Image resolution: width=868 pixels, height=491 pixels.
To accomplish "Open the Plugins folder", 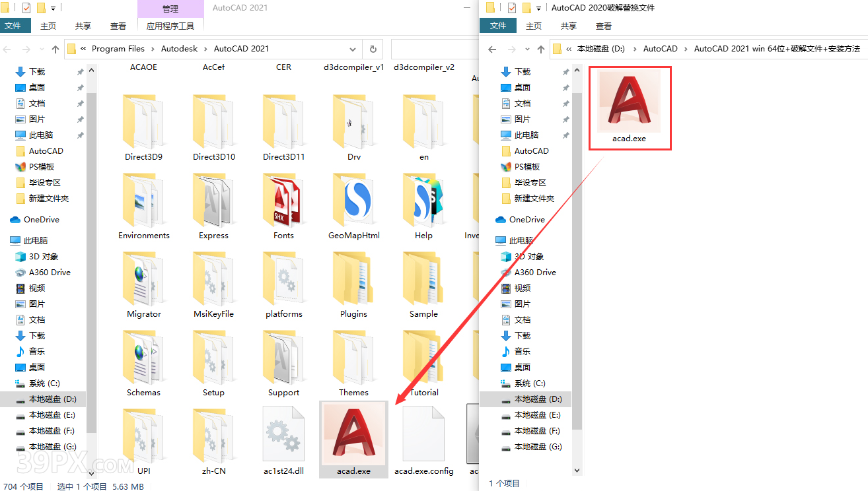I will (x=353, y=285).
